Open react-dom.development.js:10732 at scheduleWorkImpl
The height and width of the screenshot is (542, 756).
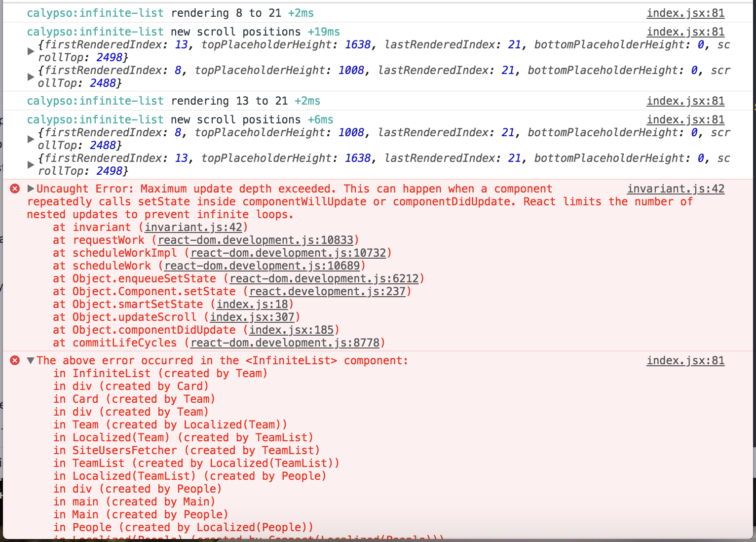[289, 253]
